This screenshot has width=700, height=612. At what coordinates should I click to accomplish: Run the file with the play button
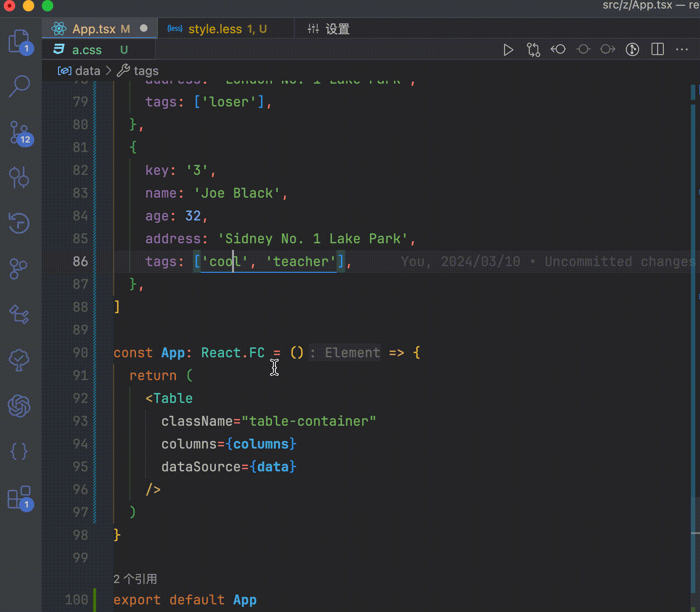pyautogui.click(x=508, y=50)
